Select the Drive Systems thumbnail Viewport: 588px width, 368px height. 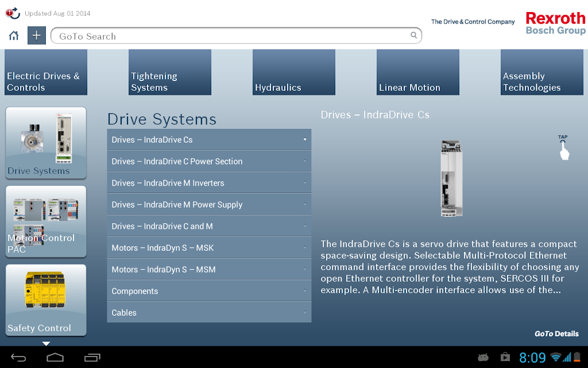point(46,143)
